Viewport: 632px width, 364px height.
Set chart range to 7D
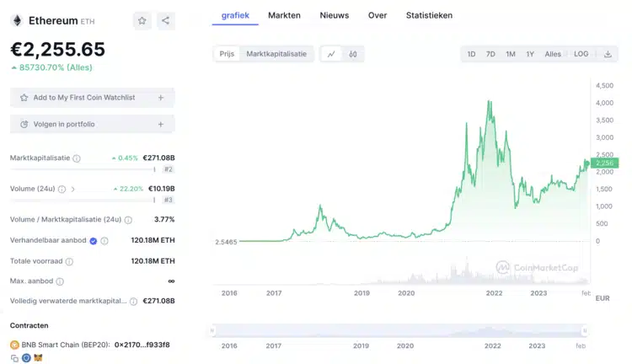490,54
